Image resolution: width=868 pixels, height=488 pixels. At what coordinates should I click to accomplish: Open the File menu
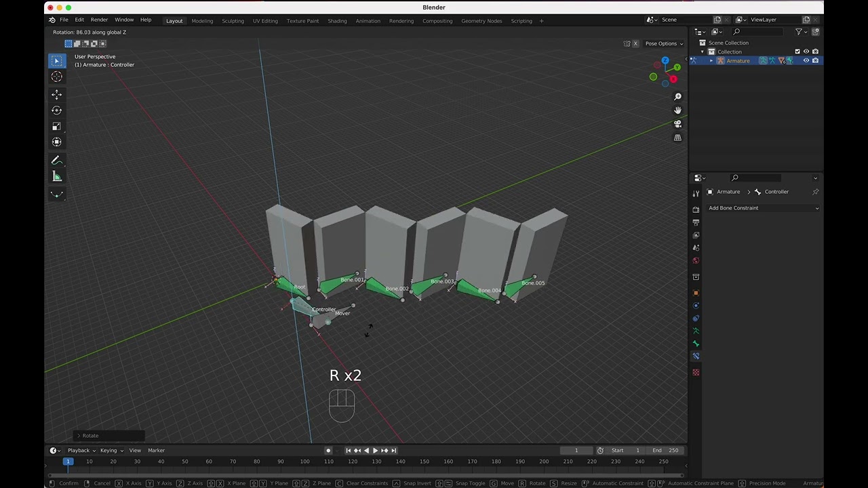tap(64, 20)
